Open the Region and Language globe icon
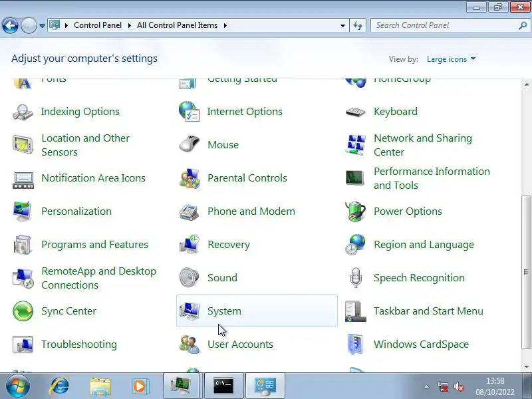This screenshot has height=399, width=532. click(x=355, y=245)
